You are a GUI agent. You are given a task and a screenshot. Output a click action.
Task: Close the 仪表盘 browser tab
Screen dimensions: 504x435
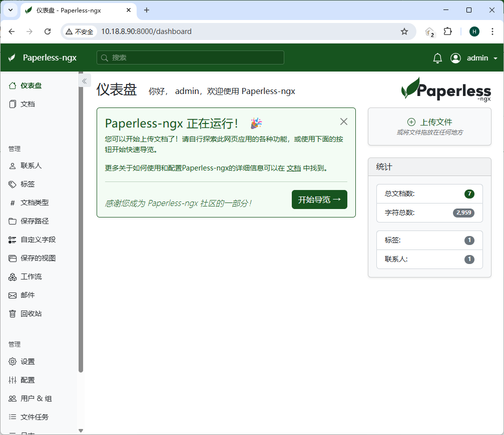tap(129, 10)
